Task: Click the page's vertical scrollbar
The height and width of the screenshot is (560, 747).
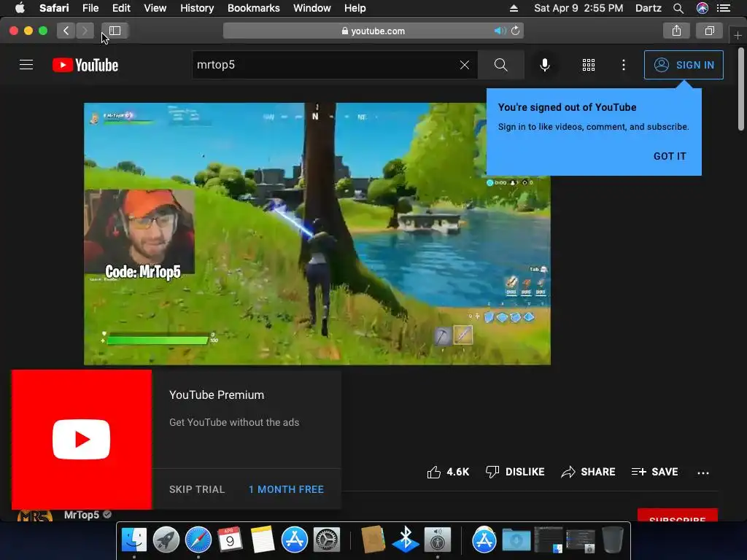Action: point(741,88)
